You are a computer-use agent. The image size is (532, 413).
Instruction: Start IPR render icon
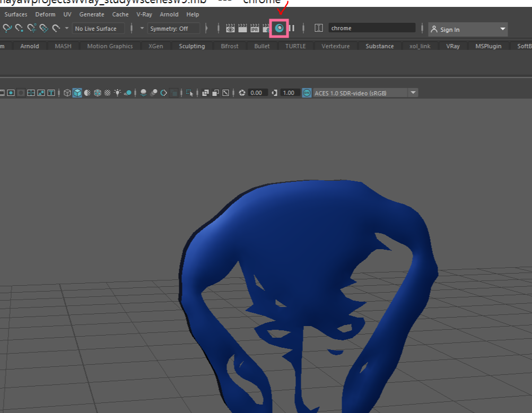click(x=255, y=28)
